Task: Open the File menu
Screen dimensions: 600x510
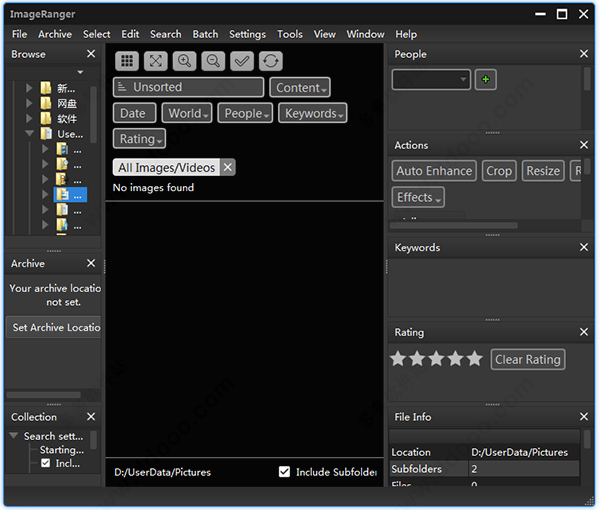Action: point(20,34)
